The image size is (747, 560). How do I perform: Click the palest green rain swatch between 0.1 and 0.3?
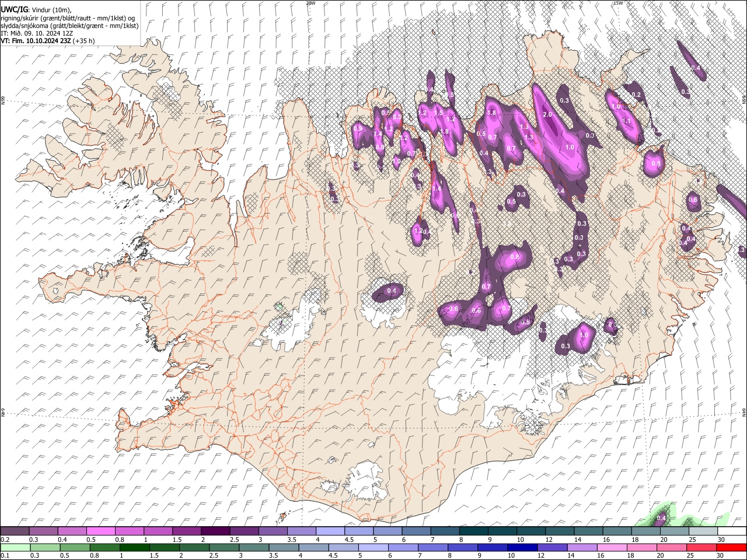15,547
